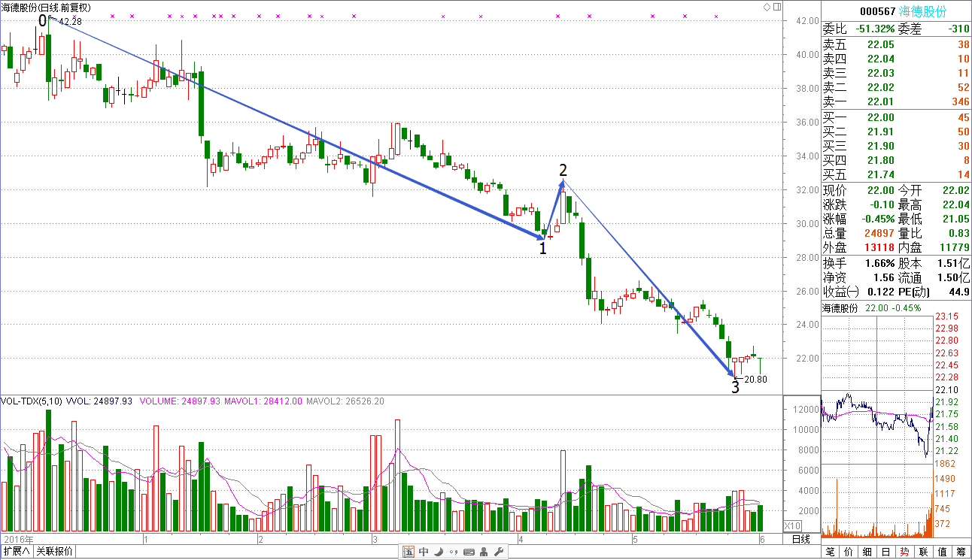Click the 42.28 high price label

pyautogui.click(x=70, y=23)
